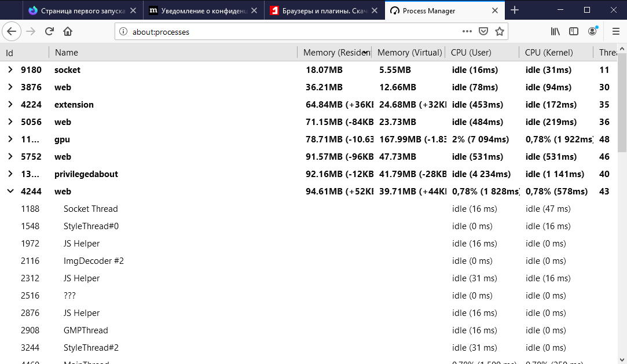Collapse web process 4244 threads

tap(10, 192)
